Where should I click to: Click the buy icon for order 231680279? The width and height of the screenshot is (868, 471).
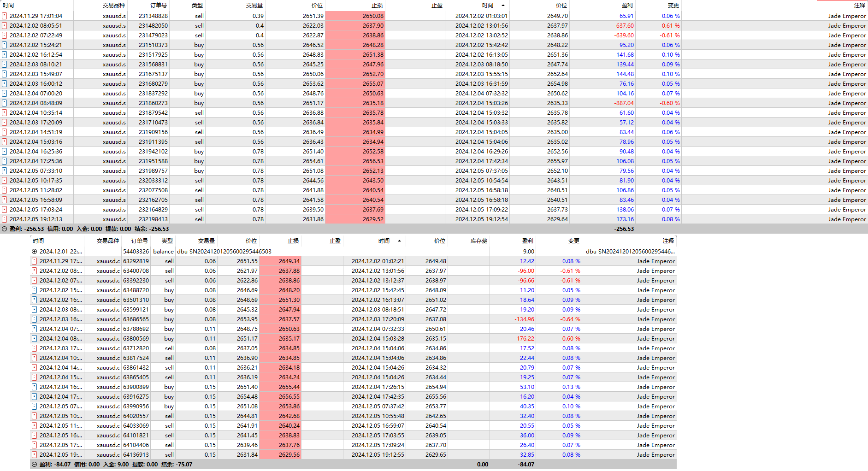(x=4, y=83)
